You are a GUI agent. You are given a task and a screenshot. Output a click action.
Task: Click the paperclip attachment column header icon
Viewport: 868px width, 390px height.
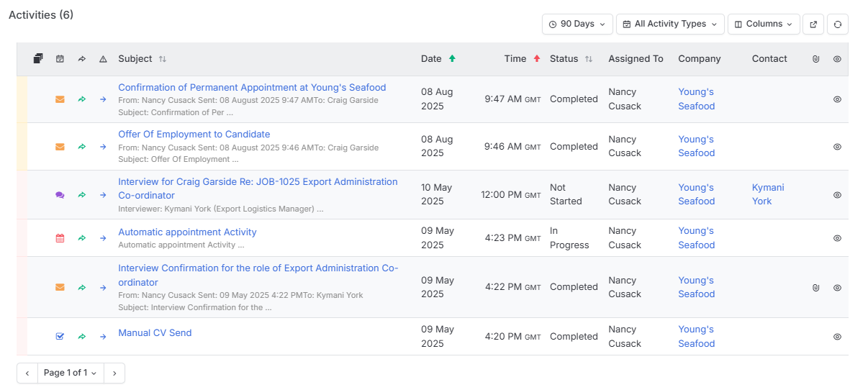(815, 59)
